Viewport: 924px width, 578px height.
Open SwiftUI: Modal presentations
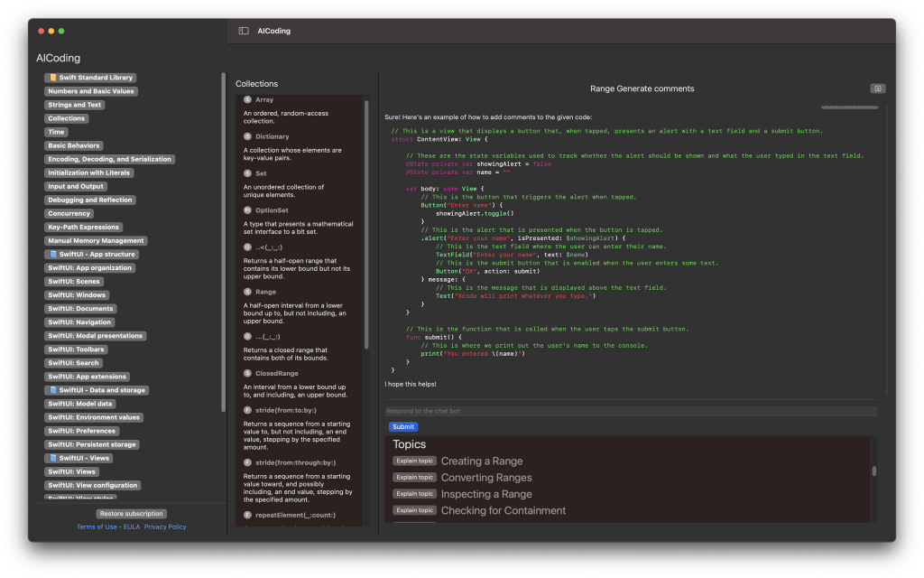96,336
